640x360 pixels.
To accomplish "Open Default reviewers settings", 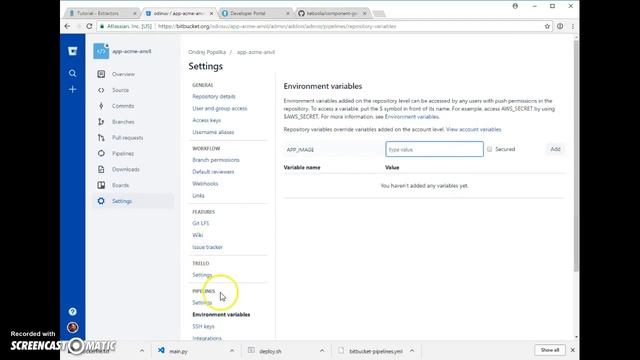I will tap(213, 172).
